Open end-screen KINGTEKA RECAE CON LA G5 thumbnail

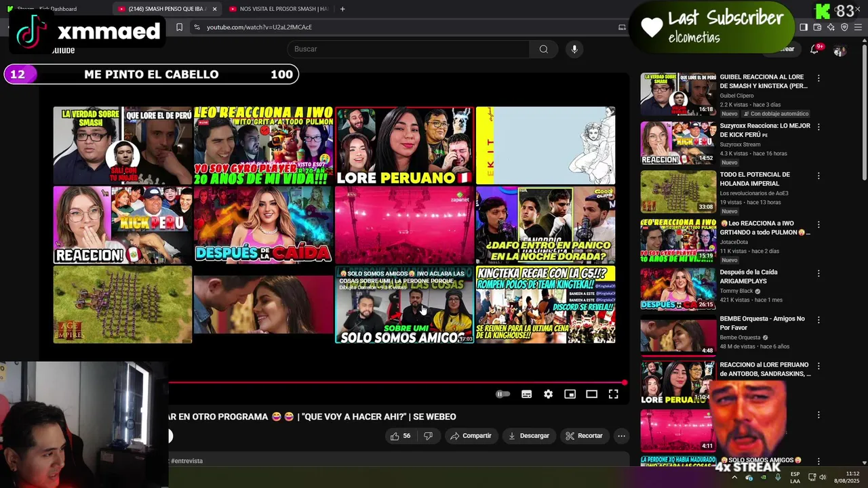(x=545, y=304)
